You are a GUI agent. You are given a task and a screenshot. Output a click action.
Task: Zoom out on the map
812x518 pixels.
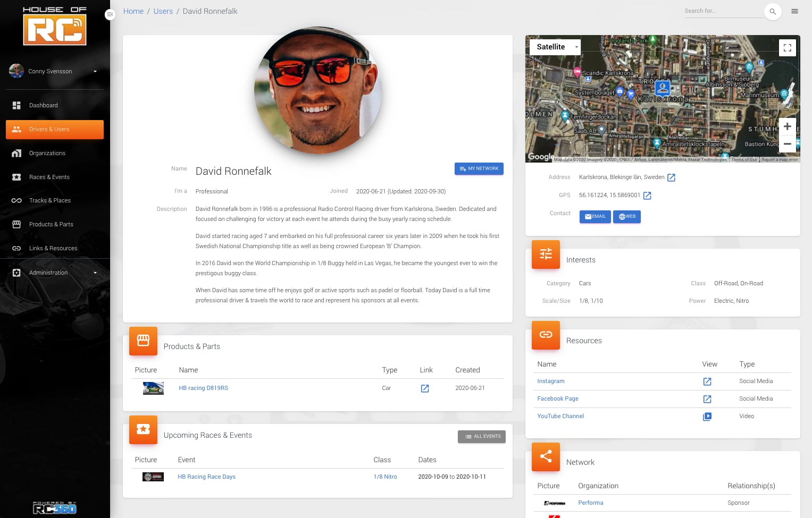(x=787, y=144)
